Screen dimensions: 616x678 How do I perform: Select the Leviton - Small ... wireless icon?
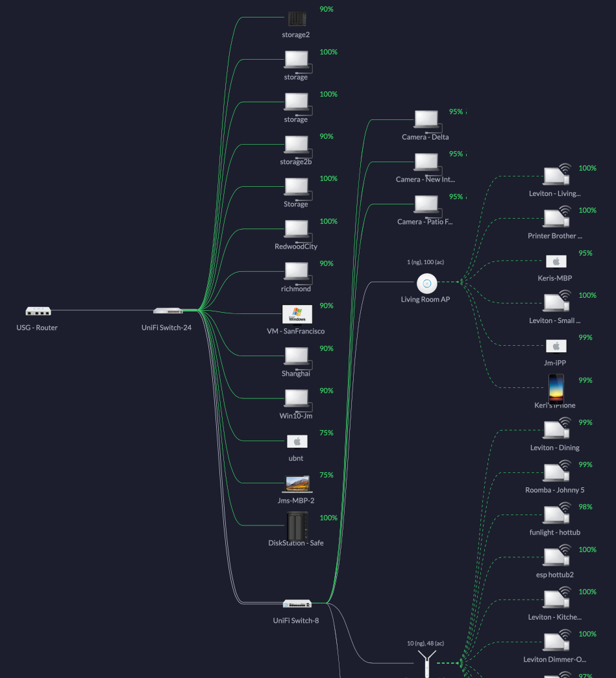click(x=558, y=302)
